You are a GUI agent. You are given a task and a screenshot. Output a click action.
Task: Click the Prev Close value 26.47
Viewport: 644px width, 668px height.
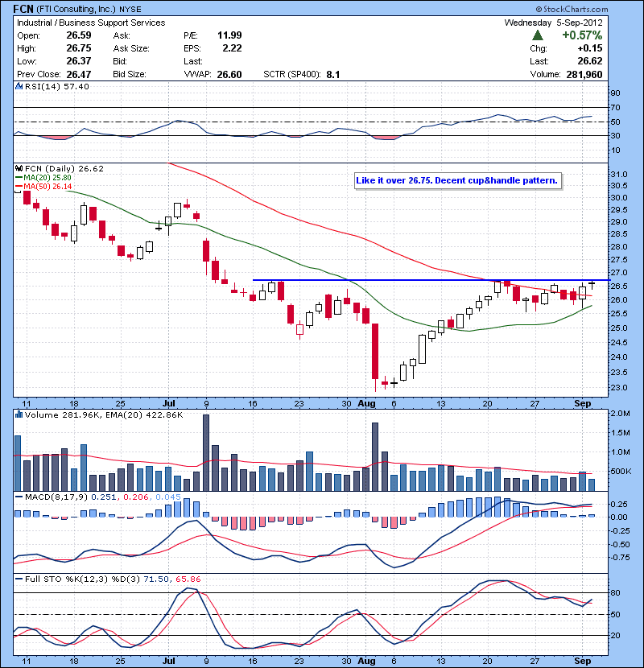(x=79, y=74)
